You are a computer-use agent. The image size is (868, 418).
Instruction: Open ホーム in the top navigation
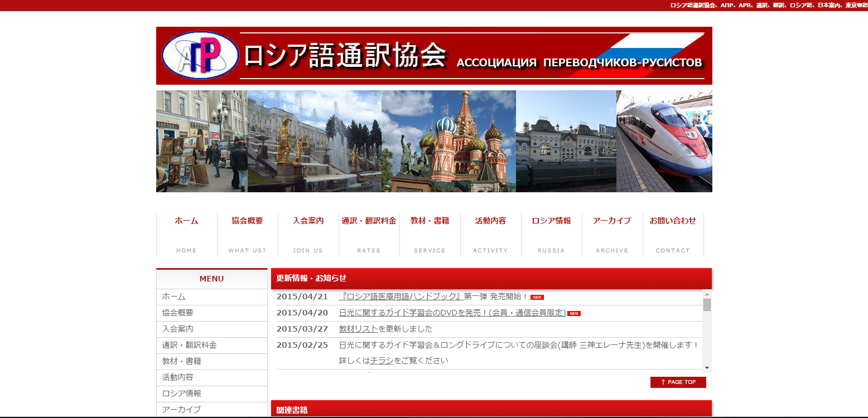pos(186,235)
